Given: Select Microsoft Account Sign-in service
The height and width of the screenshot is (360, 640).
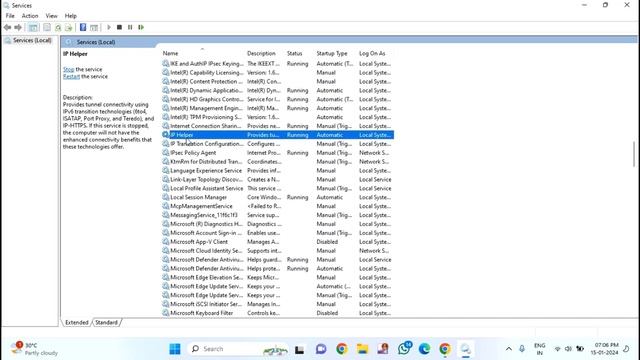Looking at the screenshot, I should click(x=278, y=233).
